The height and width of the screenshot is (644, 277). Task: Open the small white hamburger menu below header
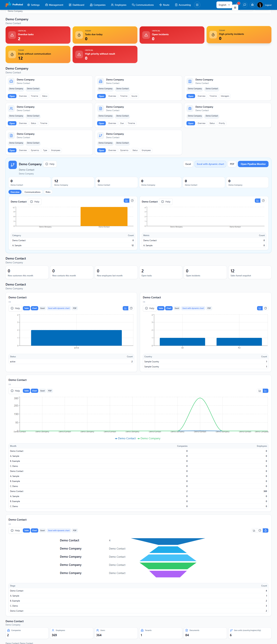[x=235, y=7]
